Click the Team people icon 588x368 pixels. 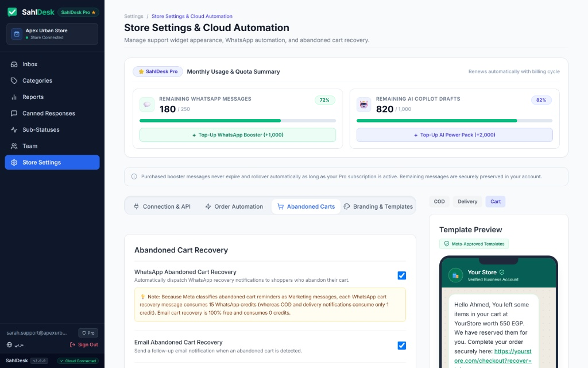[x=14, y=146]
